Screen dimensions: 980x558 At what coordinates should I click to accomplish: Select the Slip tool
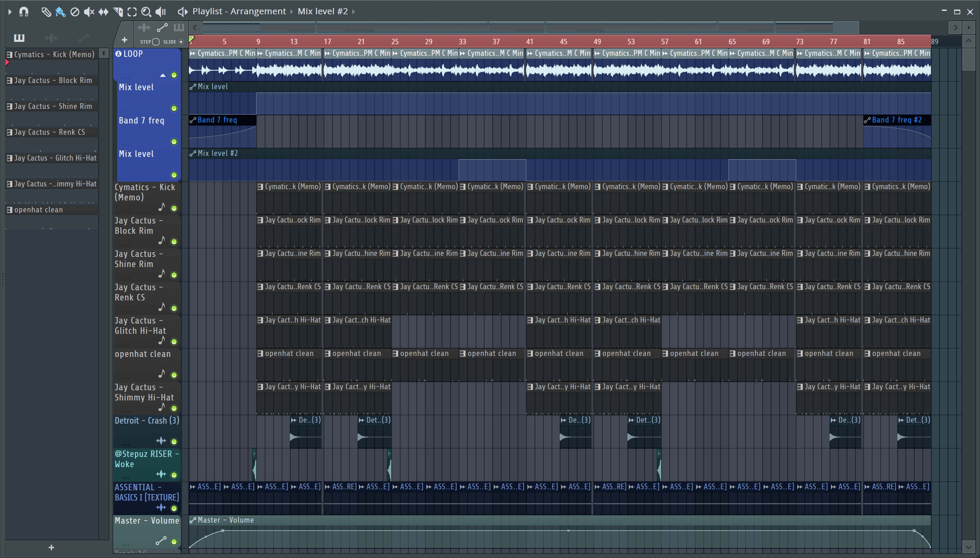click(103, 12)
